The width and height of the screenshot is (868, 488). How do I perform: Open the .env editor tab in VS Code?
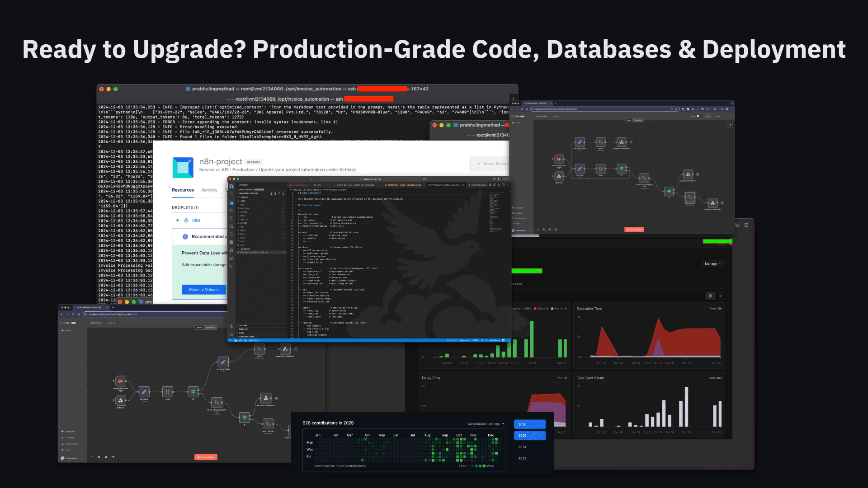[319, 185]
